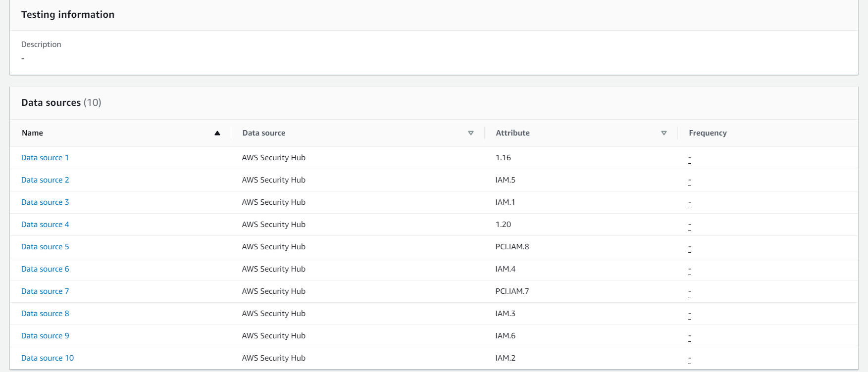
Task: Open Data source 1 link
Action: [45, 158]
